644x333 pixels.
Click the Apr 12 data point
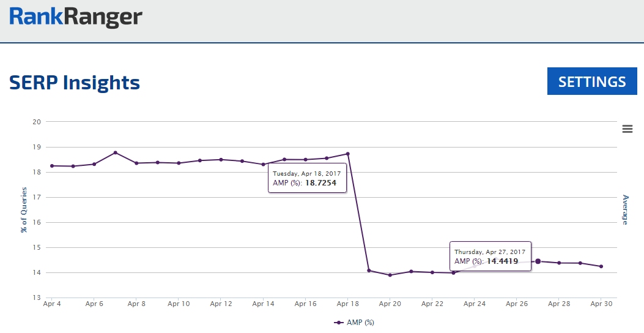click(221, 160)
